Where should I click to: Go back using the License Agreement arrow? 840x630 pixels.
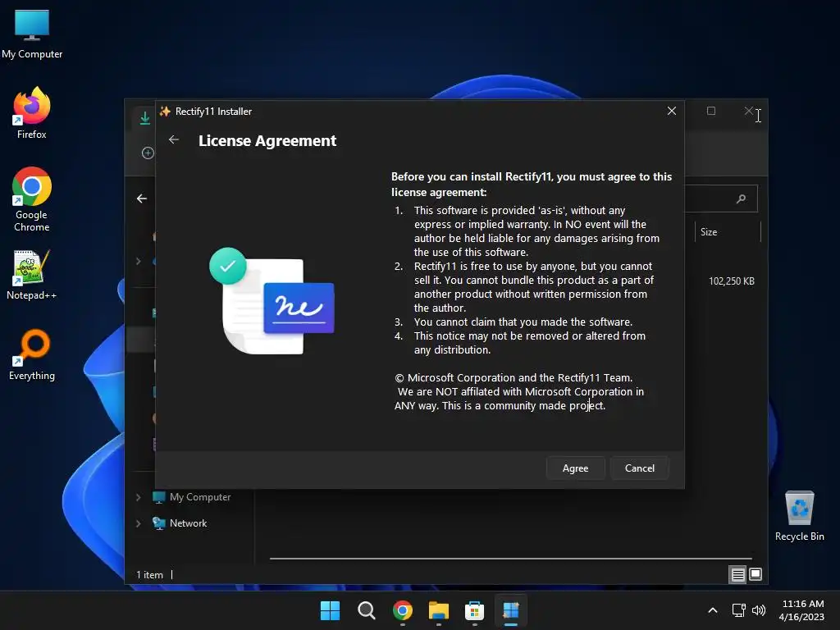[x=174, y=139]
